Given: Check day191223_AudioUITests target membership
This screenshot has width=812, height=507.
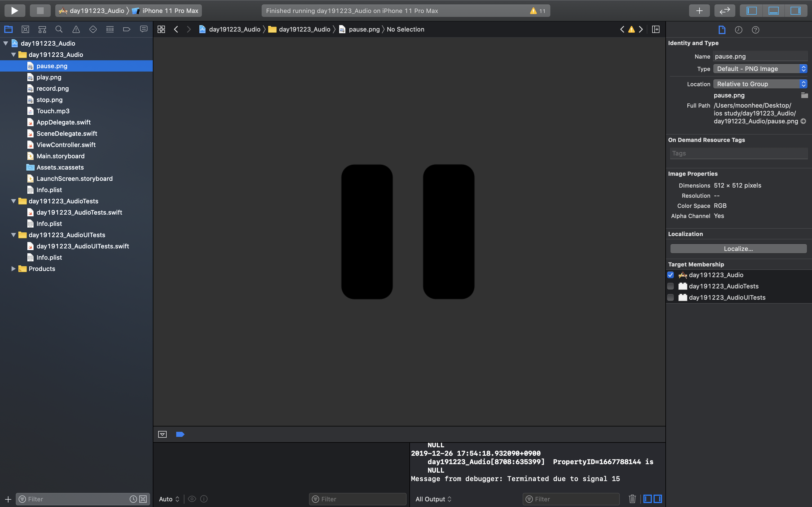Looking at the screenshot, I should point(670,297).
